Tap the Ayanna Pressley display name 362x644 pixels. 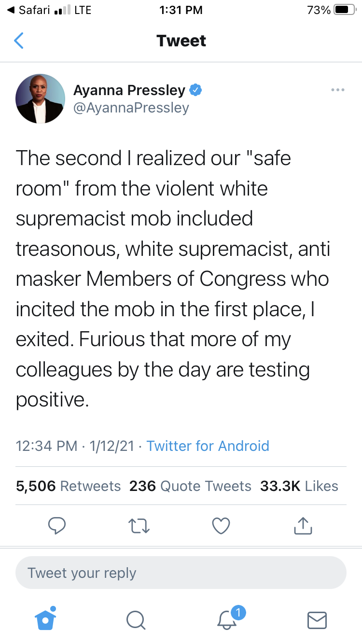[129, 90]
